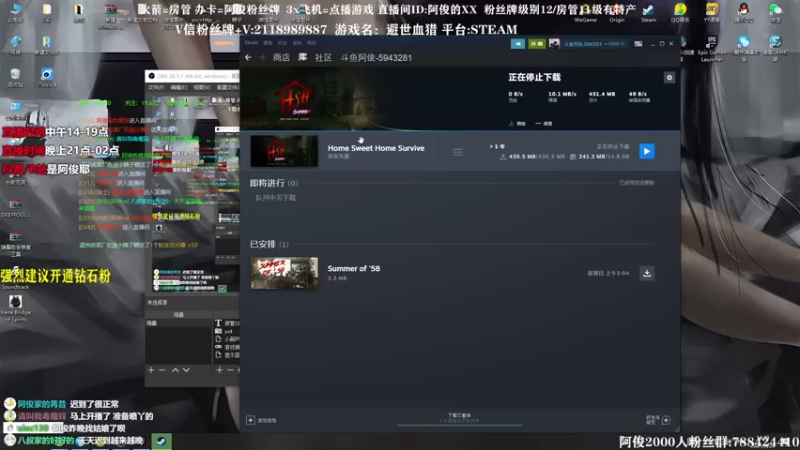
Task: Click the download progress bar at bottom
Action: (x=460, y=425)
